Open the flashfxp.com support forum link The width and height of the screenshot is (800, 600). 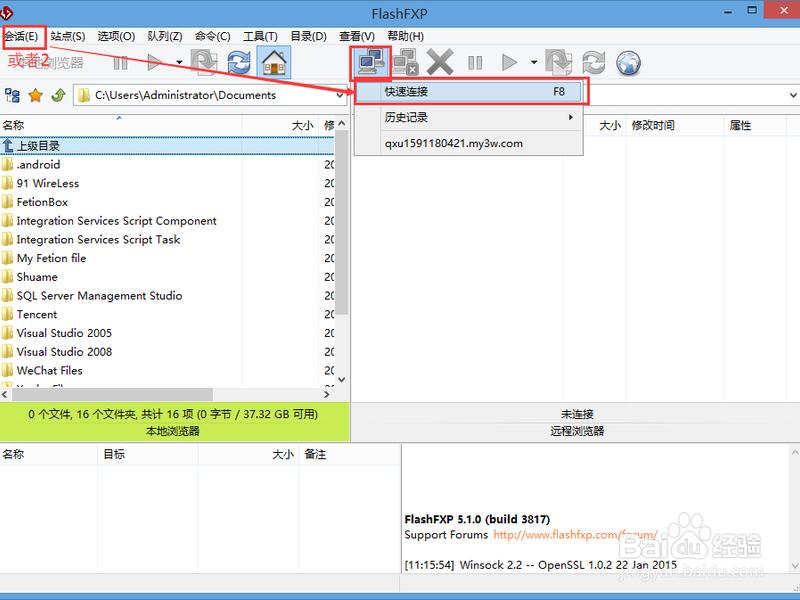[575, 535]
